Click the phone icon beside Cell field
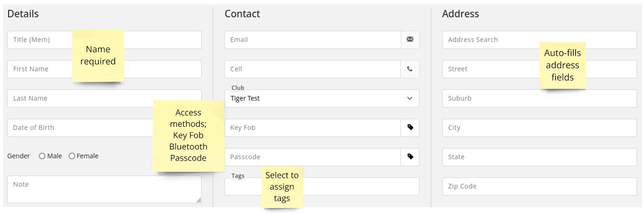 coord(410,69)
